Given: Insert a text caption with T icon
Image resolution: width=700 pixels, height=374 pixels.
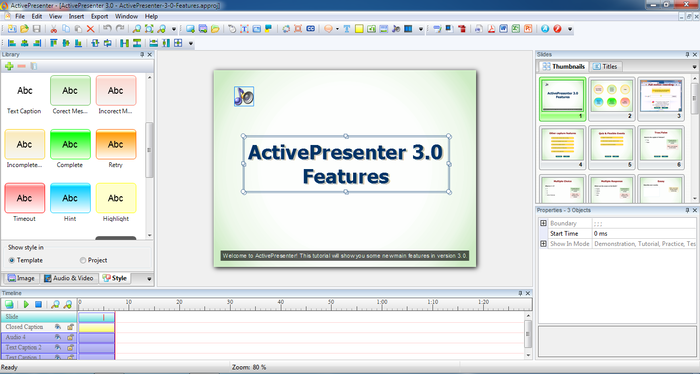Looking at the screenshot, I should [346, 29].
